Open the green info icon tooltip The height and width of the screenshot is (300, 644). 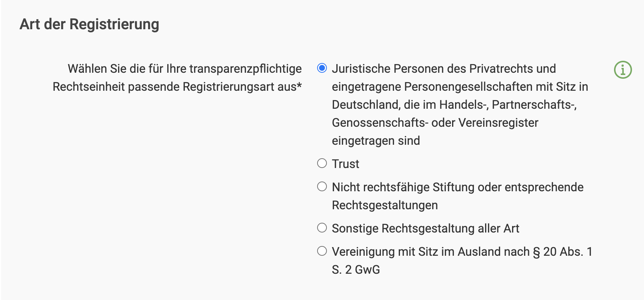coord(623,70)
